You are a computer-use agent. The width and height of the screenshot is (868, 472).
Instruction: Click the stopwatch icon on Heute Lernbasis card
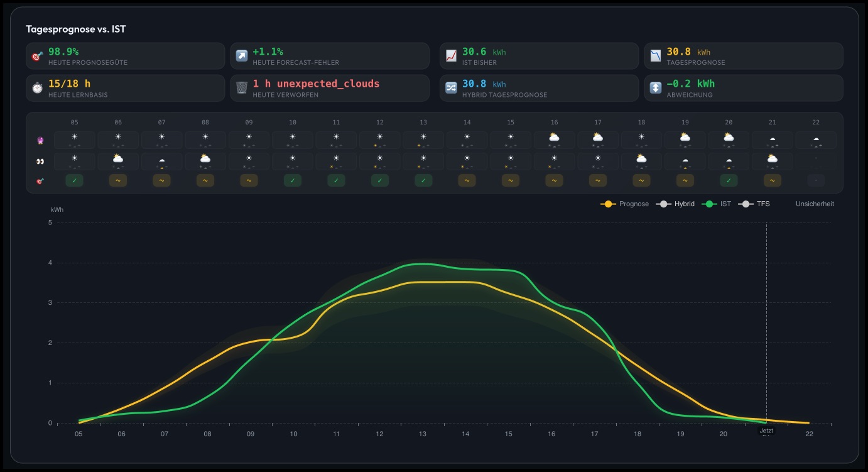[37, 88]
